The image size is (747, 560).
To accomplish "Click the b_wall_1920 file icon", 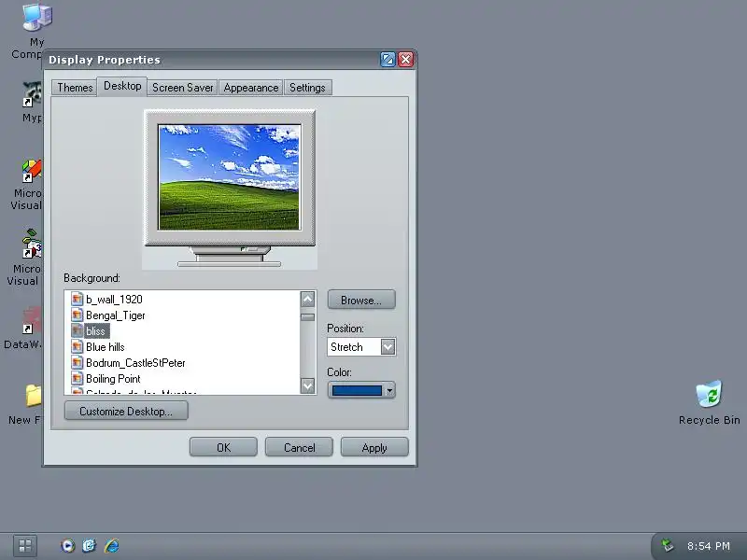I will 77,299.
